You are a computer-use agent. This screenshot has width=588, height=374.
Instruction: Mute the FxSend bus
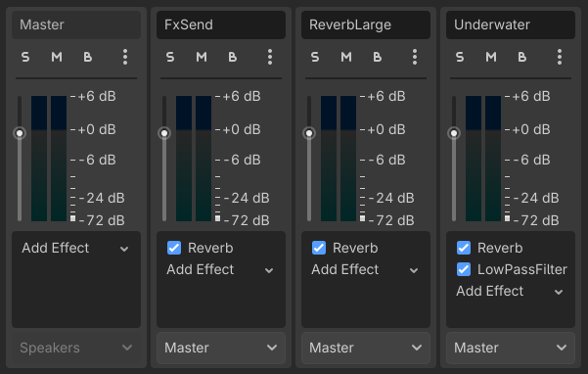202,57
